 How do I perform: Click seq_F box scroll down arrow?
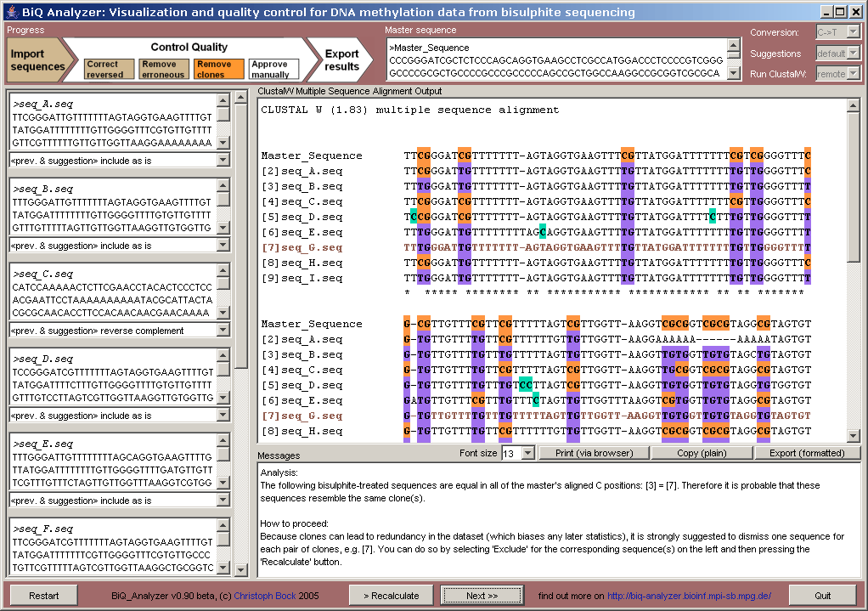(223, 568)
